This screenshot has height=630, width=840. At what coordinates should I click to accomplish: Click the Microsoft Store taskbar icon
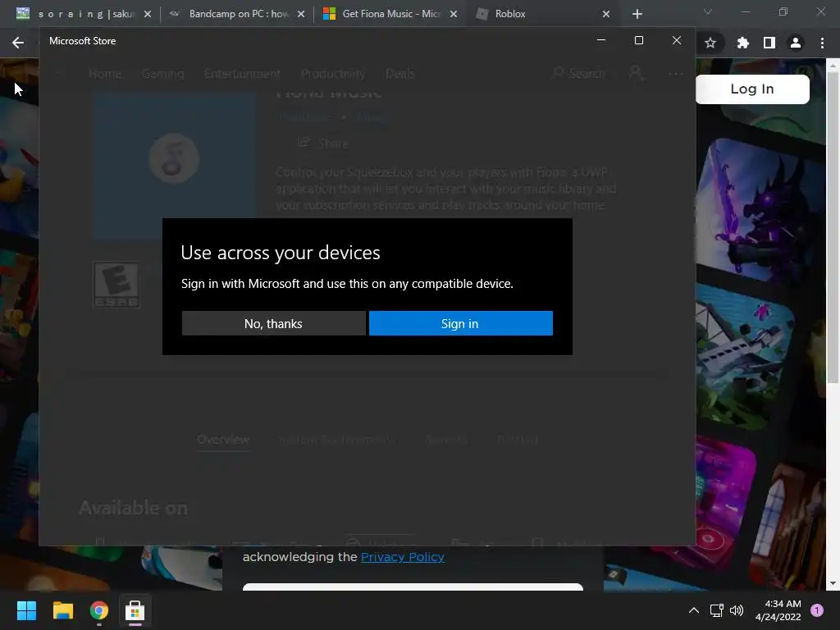pyautogui.click(x=135, y=610)
